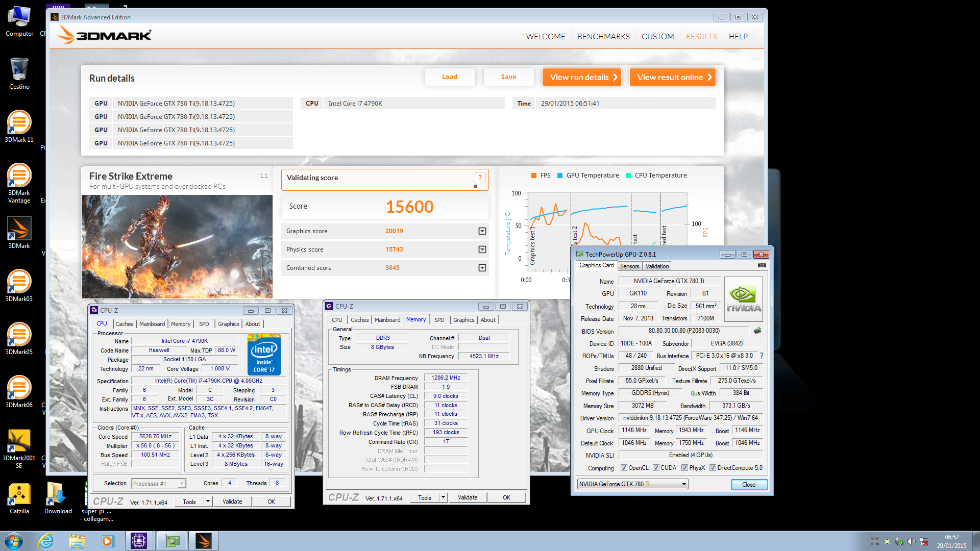
Task: Open the Computer desktop icon
Action: pyautogui.click(x=19, y=21)
